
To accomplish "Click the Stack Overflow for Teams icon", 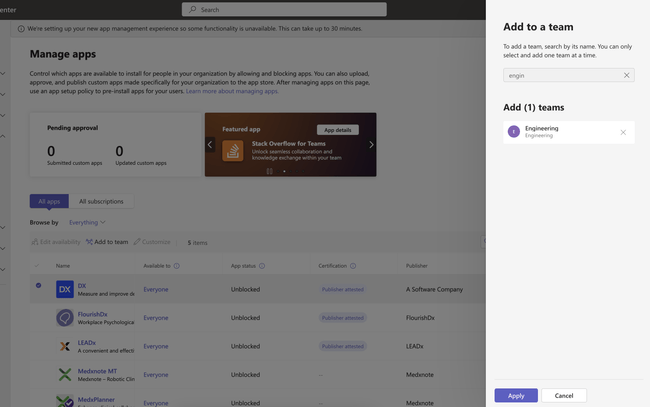I will (233, 150).
